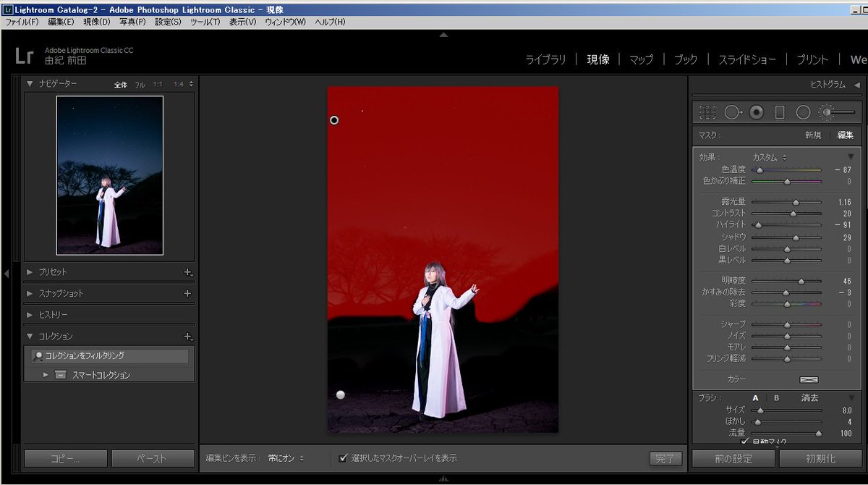
Task: Switch brush to Erase mode (消去)
Action: (x=810, y=398)
